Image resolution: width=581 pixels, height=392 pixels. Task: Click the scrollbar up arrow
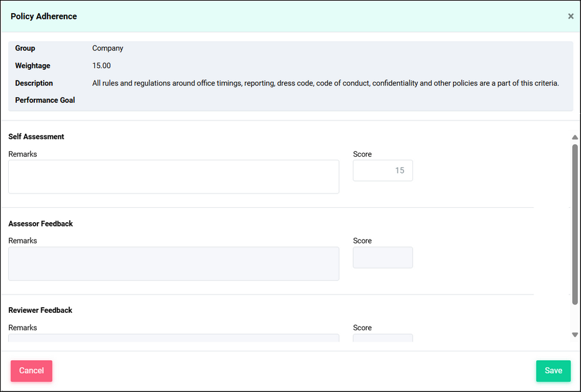click(x=575, y=137)
